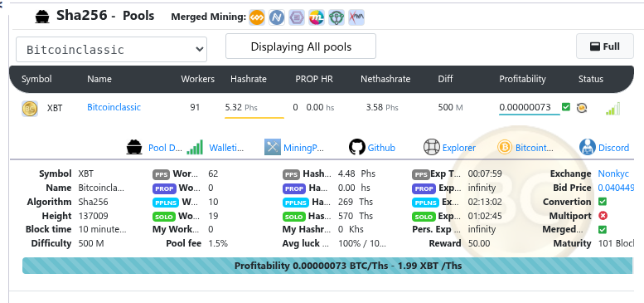Image resolution: width=644 pixels, height=303 pixels.
Task: Click the 500 M diff value in XBT row
Action: pos(450,108)
